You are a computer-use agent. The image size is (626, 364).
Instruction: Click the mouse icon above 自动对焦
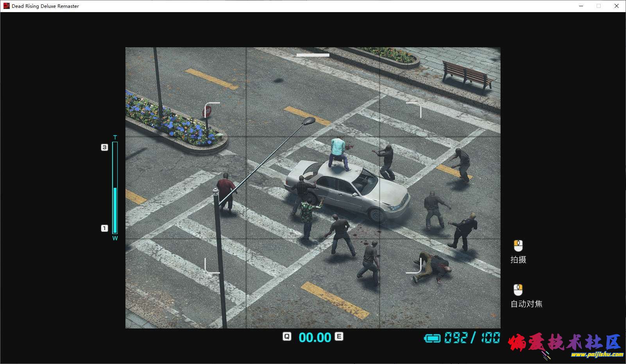coord(518,290)
